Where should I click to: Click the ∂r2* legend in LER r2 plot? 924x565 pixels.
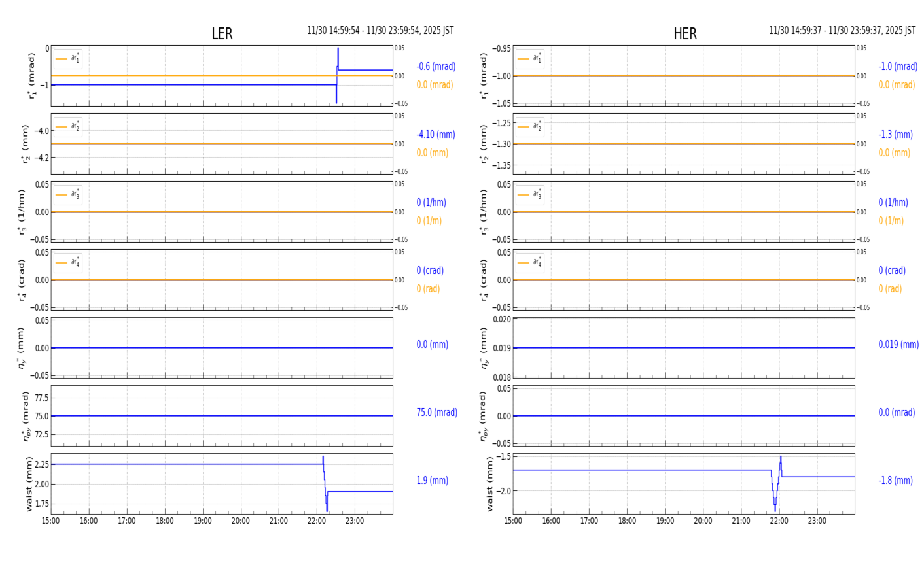(68, 127)
